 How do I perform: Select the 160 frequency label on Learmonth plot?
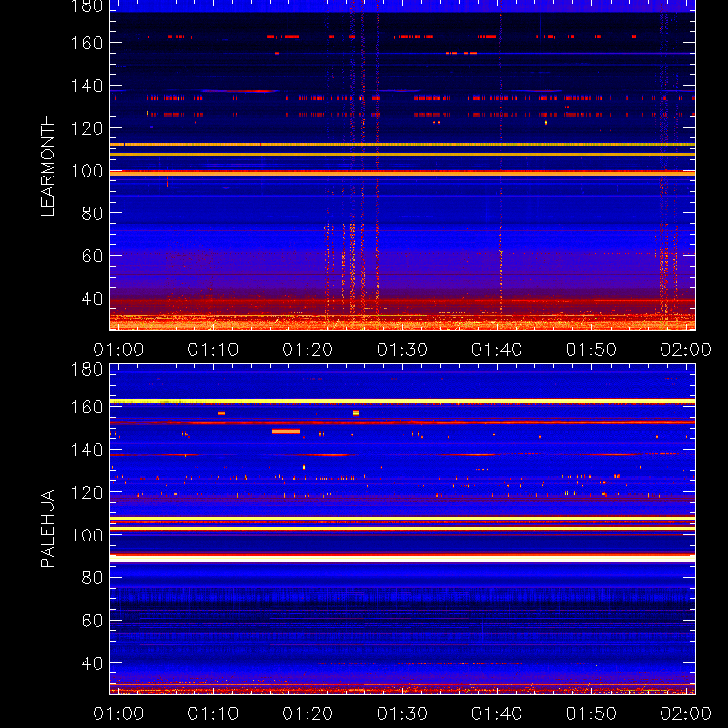[x=86, y=43]
